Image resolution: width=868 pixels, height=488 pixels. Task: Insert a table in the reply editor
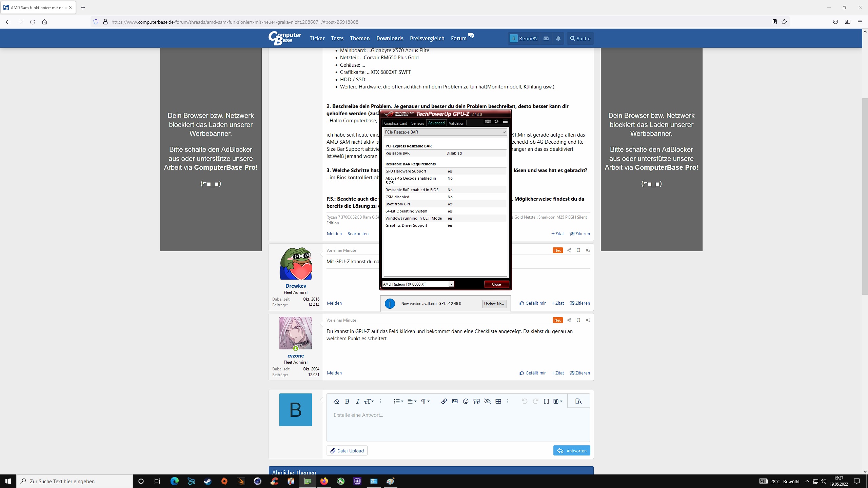[x=498, y=401]
